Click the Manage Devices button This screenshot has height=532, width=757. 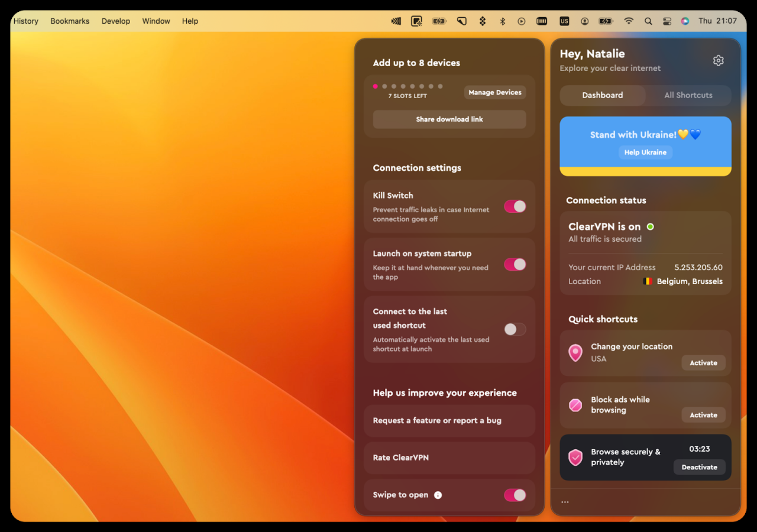pyautogui.click(x=495, y=92)
